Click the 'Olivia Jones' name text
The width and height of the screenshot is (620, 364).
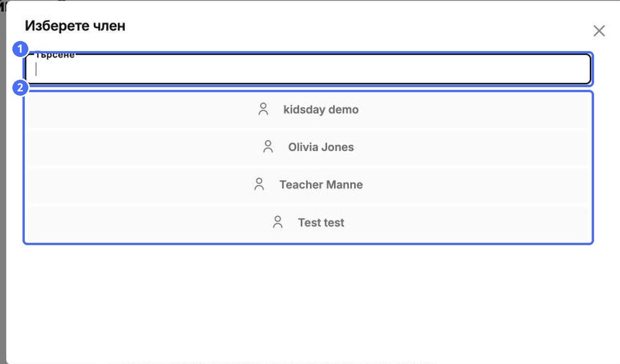coord(321,147)
